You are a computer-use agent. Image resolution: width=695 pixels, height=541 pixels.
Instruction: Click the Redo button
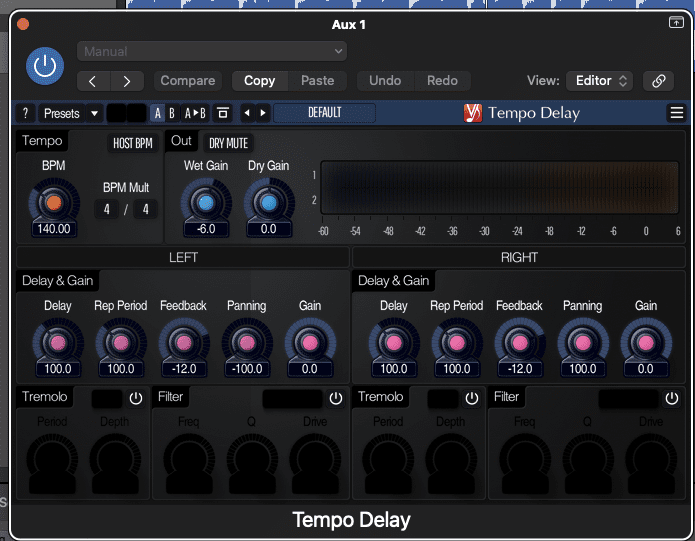(442, 81)
